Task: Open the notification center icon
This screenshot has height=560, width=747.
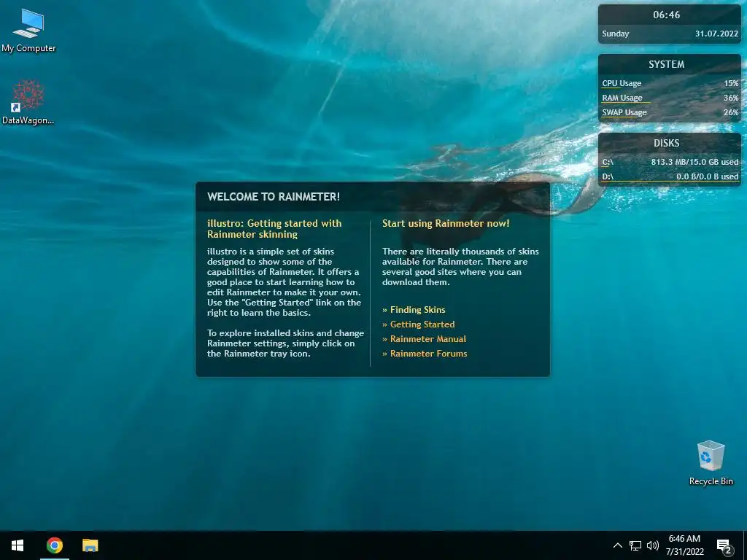Action: coord(724,545)
